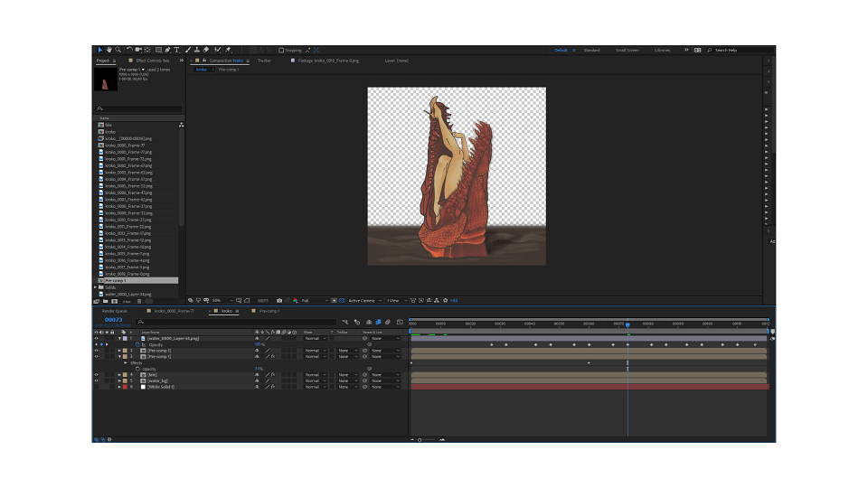The width and height of the screenshot is (868, 488).
Task: Select the Roto Brush tool
Action: pos(218,50)
